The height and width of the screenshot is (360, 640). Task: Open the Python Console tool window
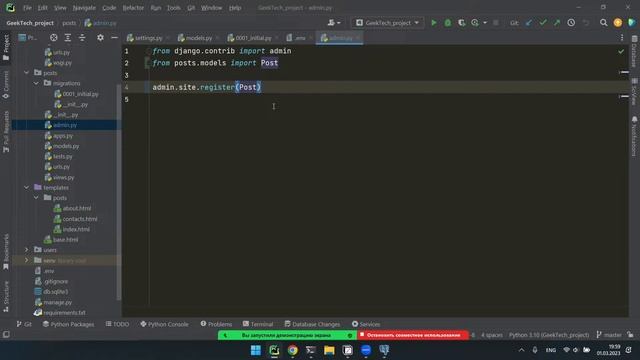tap(164, 324)
